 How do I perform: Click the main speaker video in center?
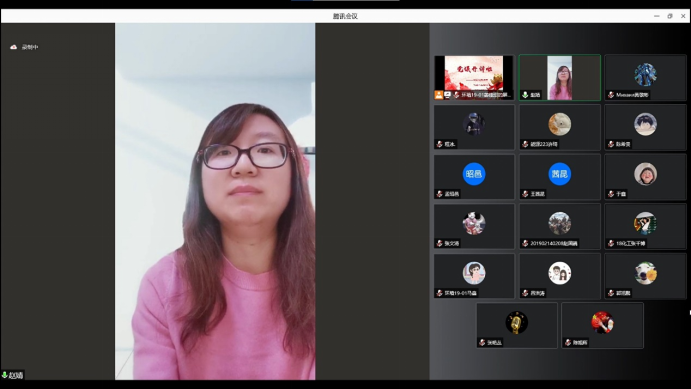215,201
